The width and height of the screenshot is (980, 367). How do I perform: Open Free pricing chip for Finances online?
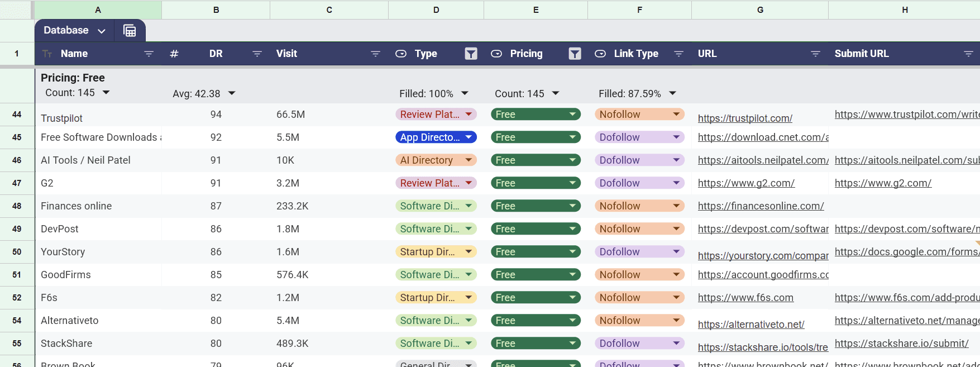536,206
